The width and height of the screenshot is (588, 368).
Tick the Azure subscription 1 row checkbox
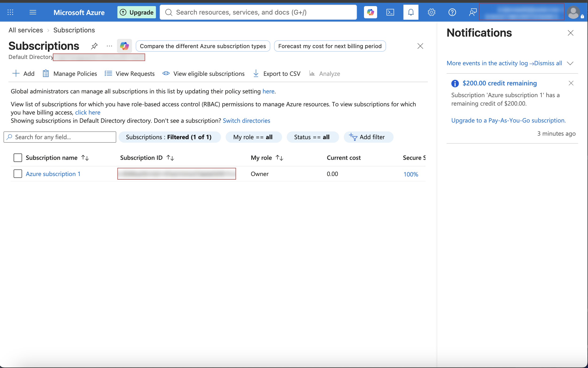18,174
